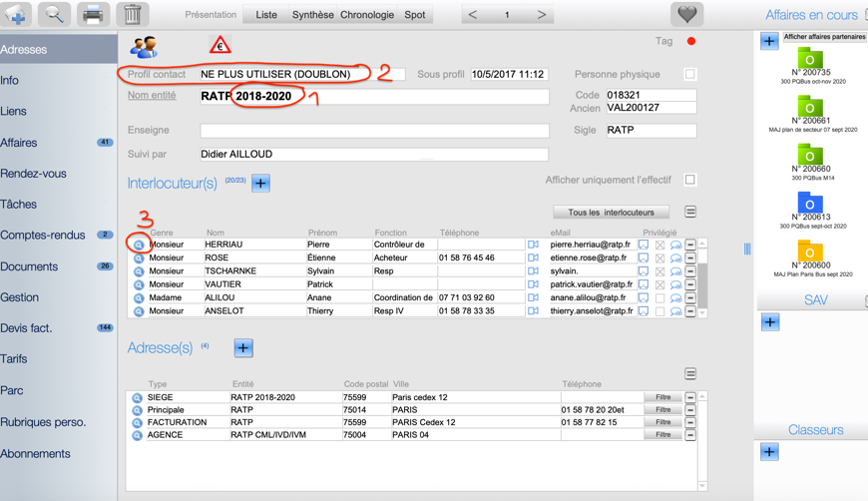Add new interlocuteur with plus button
Image resolution: width=868 pixels, height=501 pixels.
pyautogui.click(x=260, y=184)
